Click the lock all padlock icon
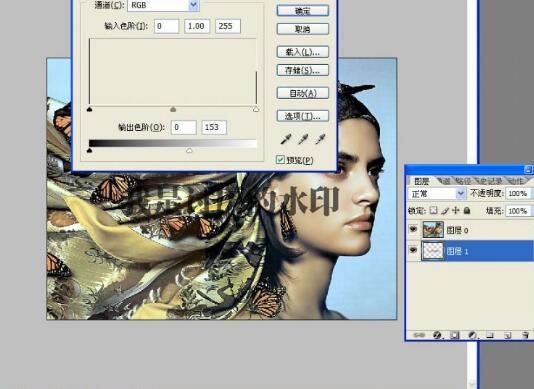The image size is (534, 389). pos(467,211)
